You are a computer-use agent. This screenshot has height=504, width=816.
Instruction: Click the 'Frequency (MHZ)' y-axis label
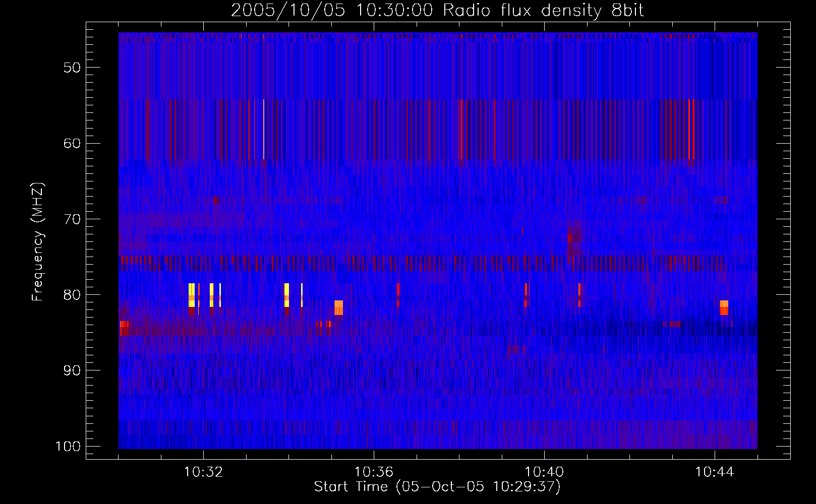[x=38, y=242]
